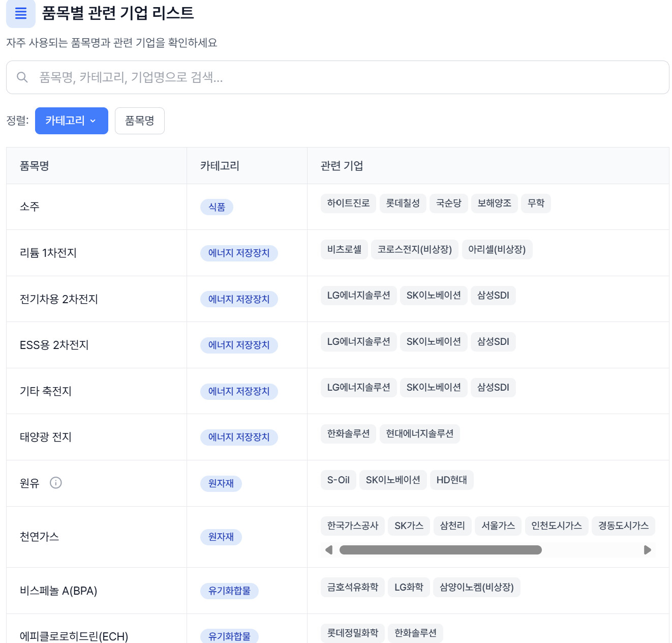Click the 삼천리 company chip
672x643 pixels.
(x=452, y=526)
